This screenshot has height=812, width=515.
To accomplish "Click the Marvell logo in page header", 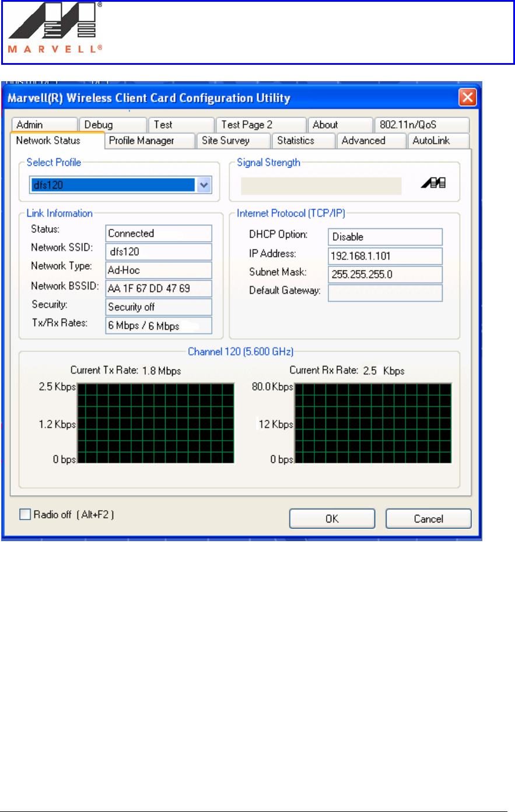I will pos(55,29).
